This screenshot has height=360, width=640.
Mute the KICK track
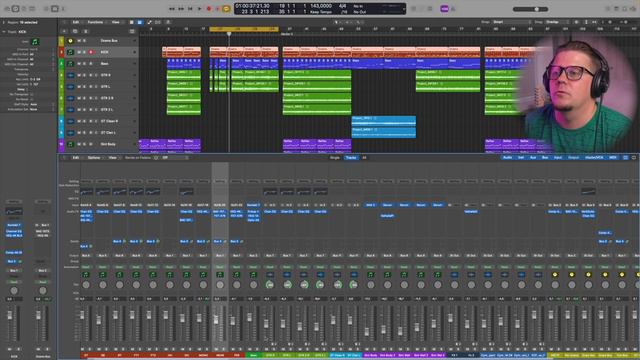(79, 52)
